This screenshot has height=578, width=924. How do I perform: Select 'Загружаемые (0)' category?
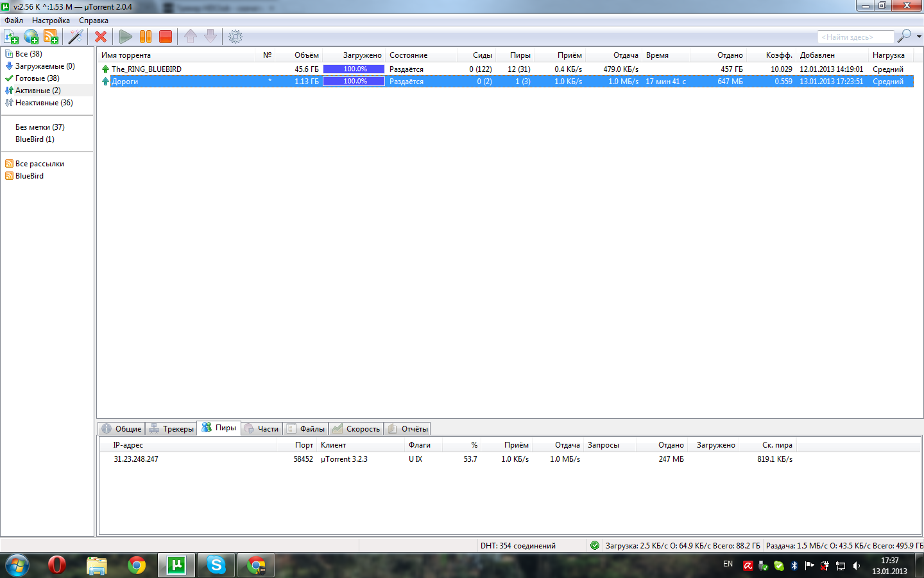pos(45,66)
